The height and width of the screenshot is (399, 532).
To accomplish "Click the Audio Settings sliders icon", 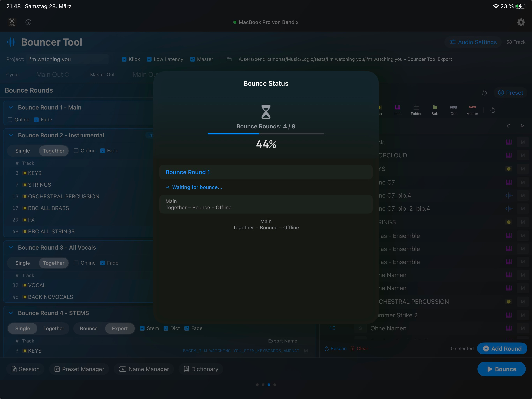I will pyautogui.click(x=453, y=42).
